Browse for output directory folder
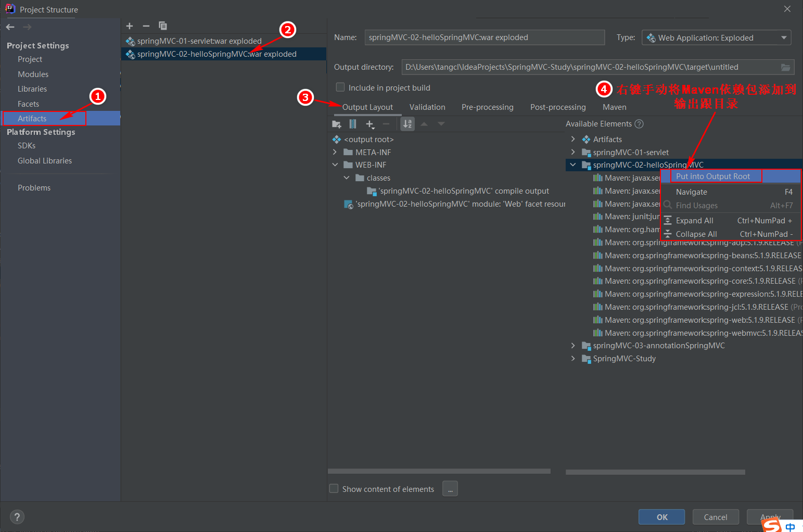This screenshot has height=532, width=803. click(785, 67)
